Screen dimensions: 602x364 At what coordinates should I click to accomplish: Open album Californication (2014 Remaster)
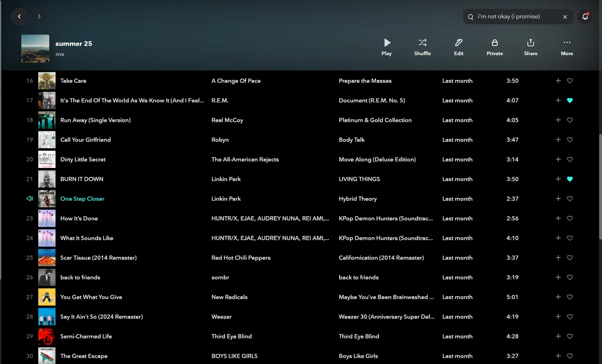pyautogui.click(x=381, y=258)
